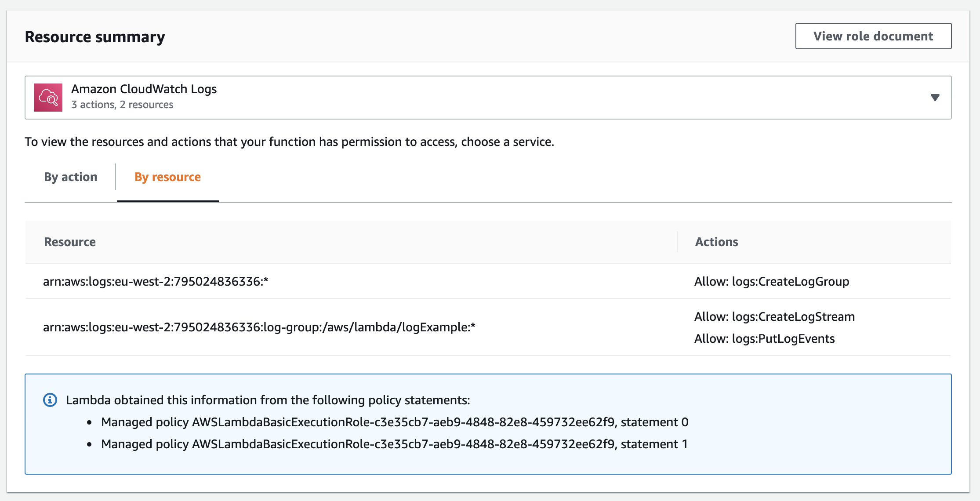Click the Resource column header
This screenshot has height=501, width=980.
tap(70, 242)
